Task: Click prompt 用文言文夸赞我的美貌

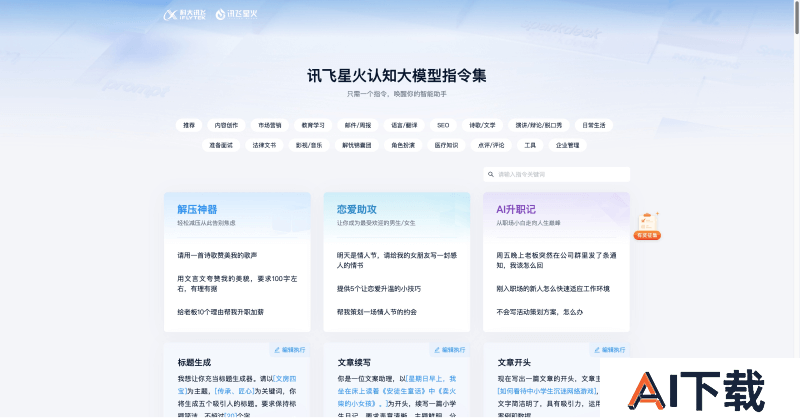Action: click(237, 284)
